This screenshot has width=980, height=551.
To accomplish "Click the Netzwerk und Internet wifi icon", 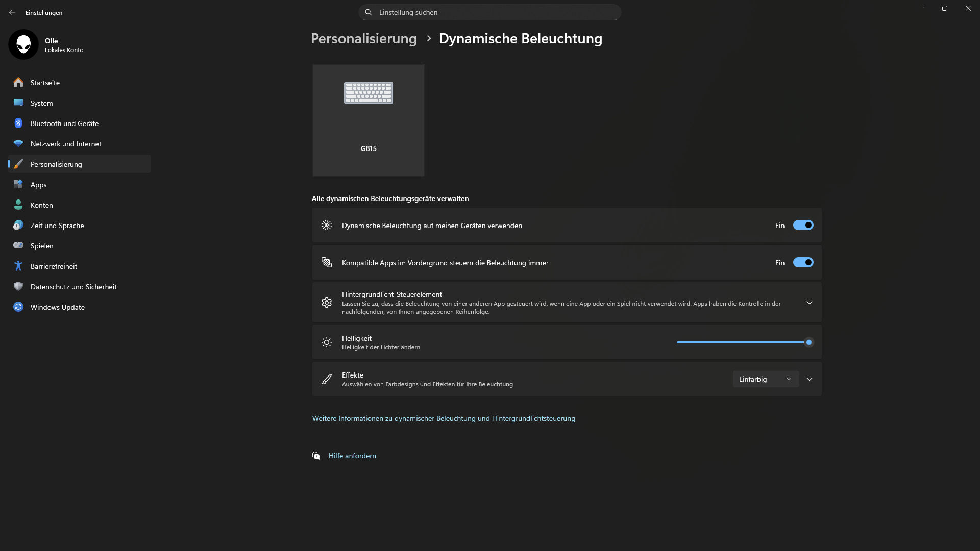I will tap(18, 144).
